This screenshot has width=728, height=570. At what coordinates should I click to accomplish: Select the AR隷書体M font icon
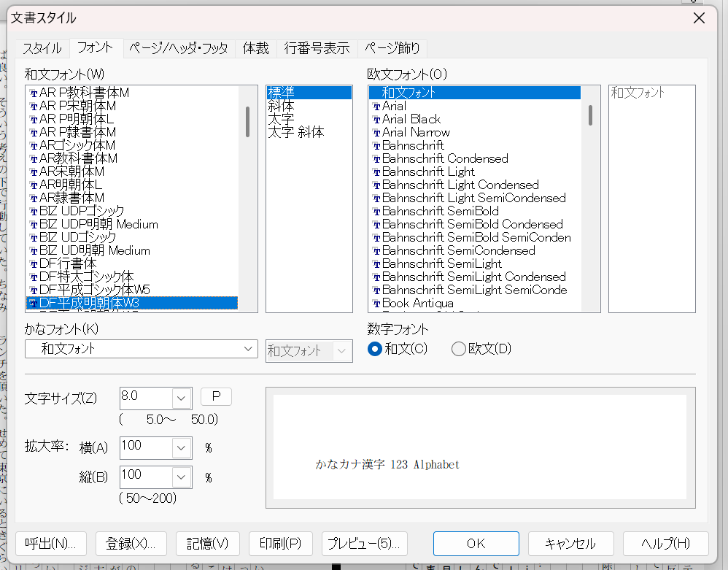point(34,198)
